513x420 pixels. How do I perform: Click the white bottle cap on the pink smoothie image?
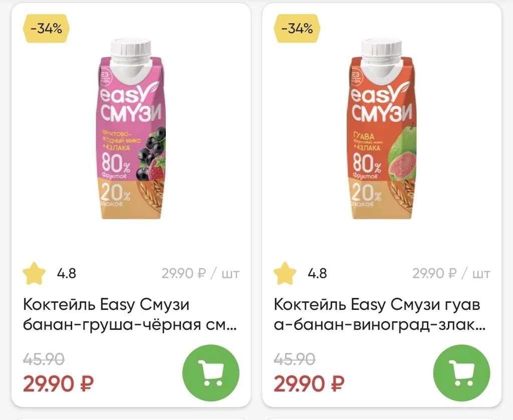coord(131,53)
